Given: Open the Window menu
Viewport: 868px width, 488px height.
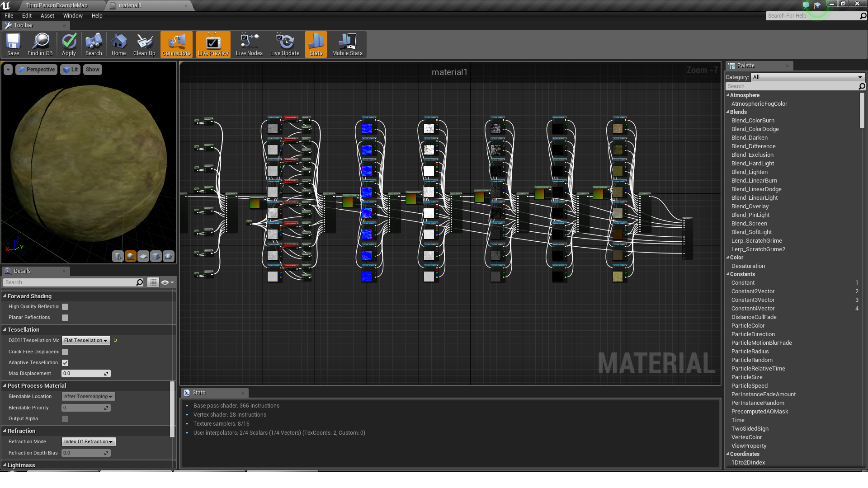Looking at the screenshot, I should [x=73, y=16].
